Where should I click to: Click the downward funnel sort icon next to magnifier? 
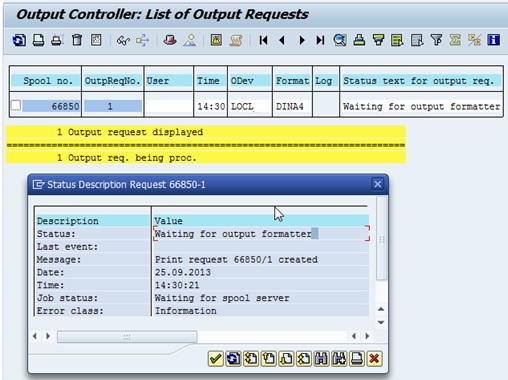coord(378,40)
